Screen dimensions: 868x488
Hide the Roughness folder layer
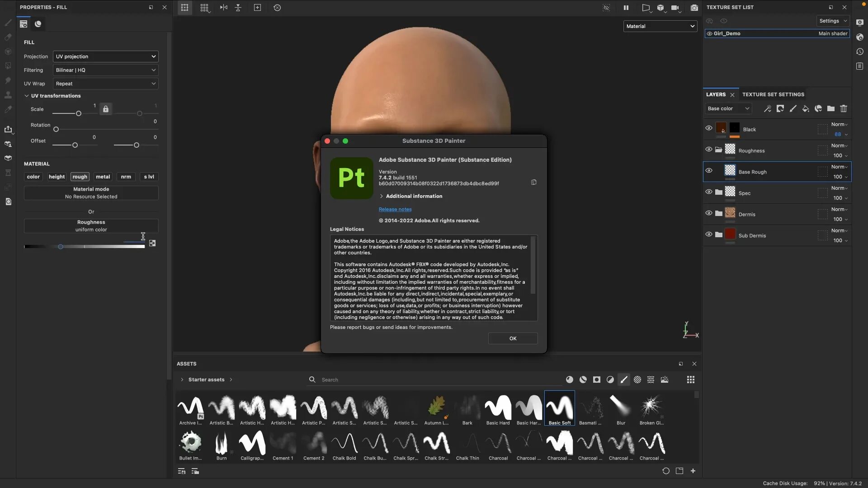coord(709,150)
